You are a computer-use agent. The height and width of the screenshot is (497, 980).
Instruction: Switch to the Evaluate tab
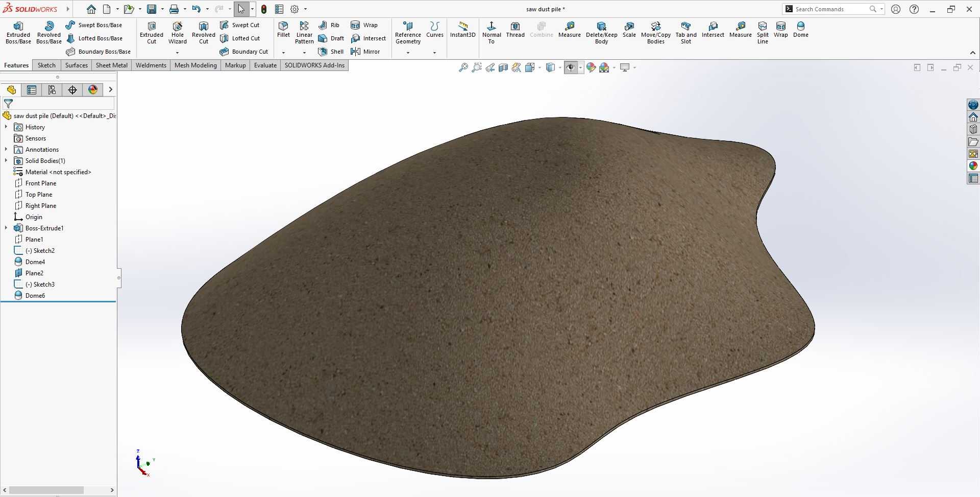pos(265,65)
